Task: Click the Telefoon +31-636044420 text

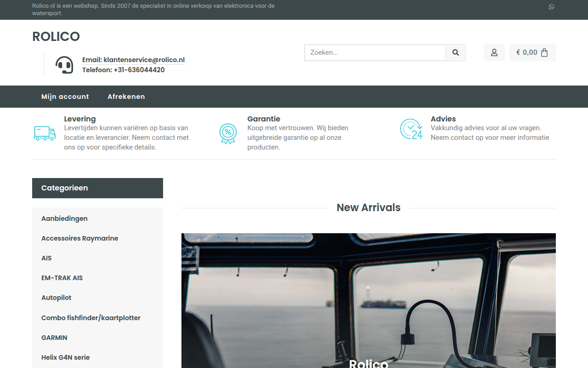Action: [x=124, y=70]
